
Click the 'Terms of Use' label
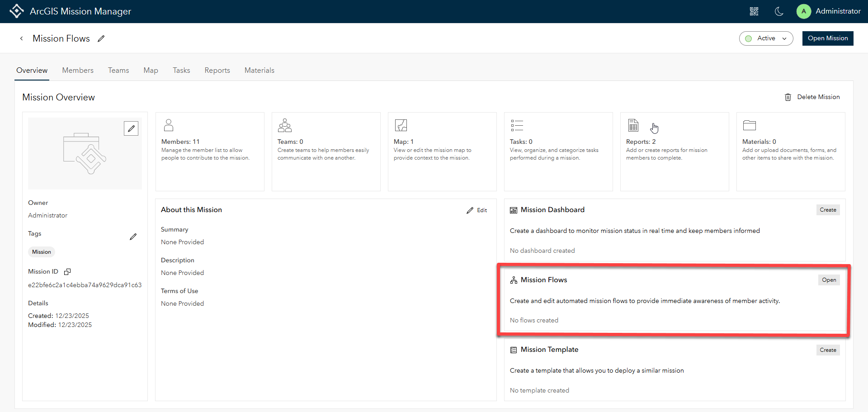(x=179, y=291)
